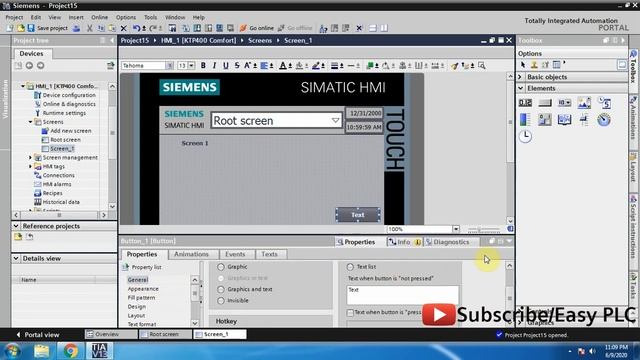This screenshot has width=640, height=360.
Task: Switch to the Animations tab
Action: coord(191,254)
